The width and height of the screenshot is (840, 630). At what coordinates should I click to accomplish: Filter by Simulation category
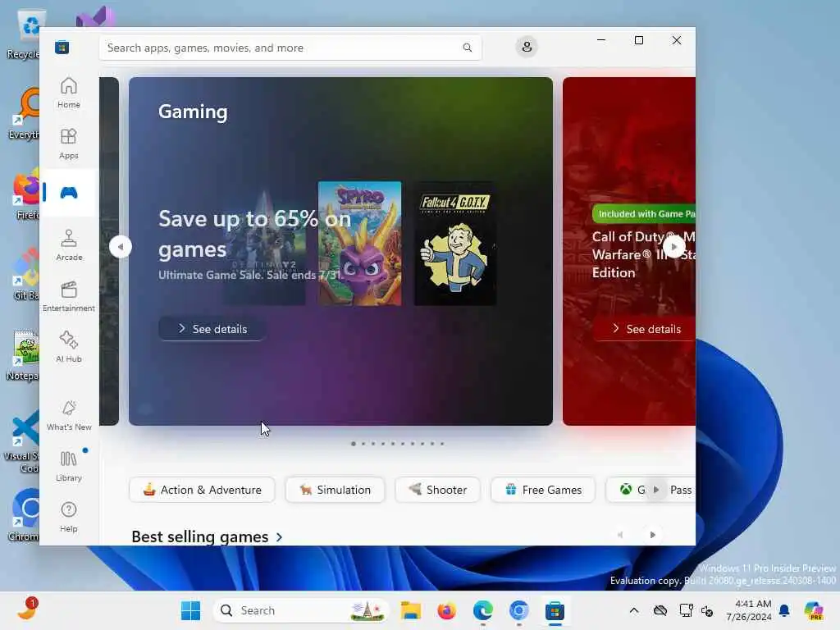point(335,490)
